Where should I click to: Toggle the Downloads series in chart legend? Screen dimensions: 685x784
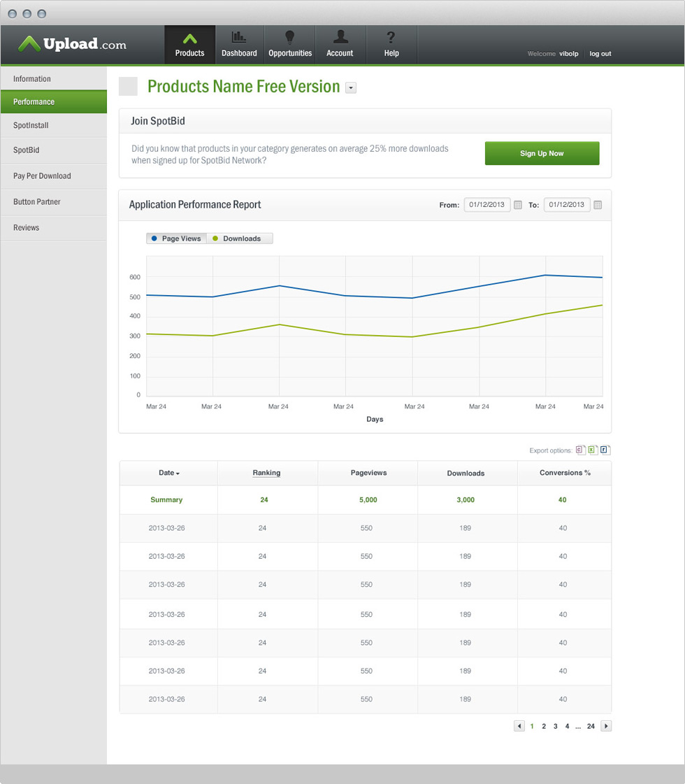point(237,238)
